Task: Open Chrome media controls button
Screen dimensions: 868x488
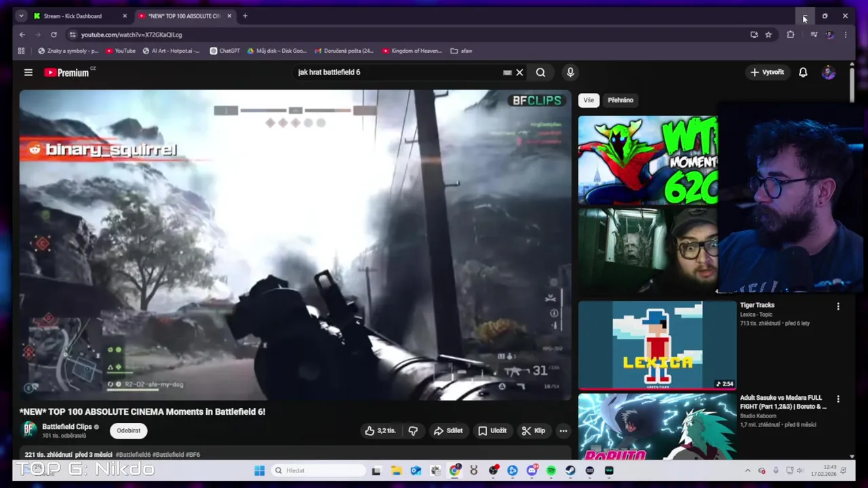Action: (x=814, y=35)
